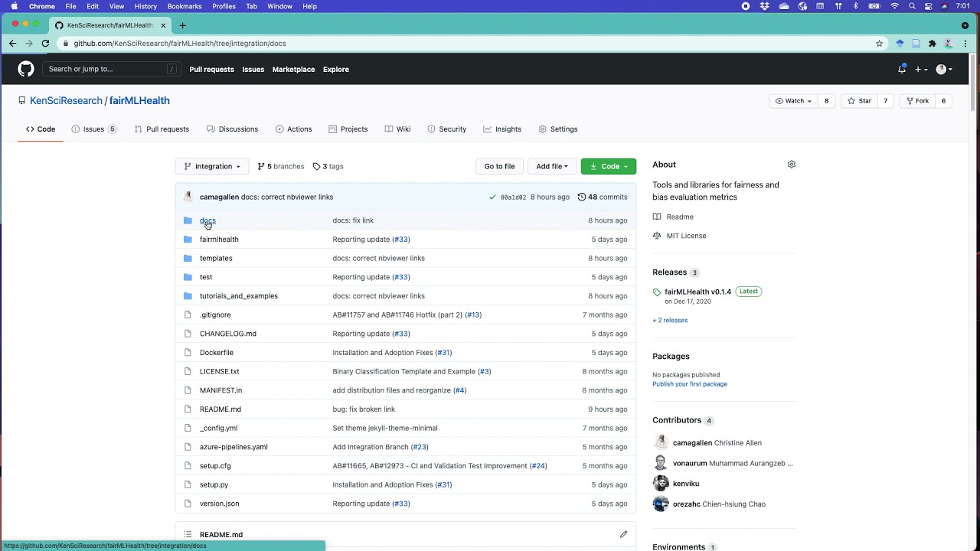This screenshot has width=980, height=551.
Task: Open the notifications bell
Action: (902, 69)
